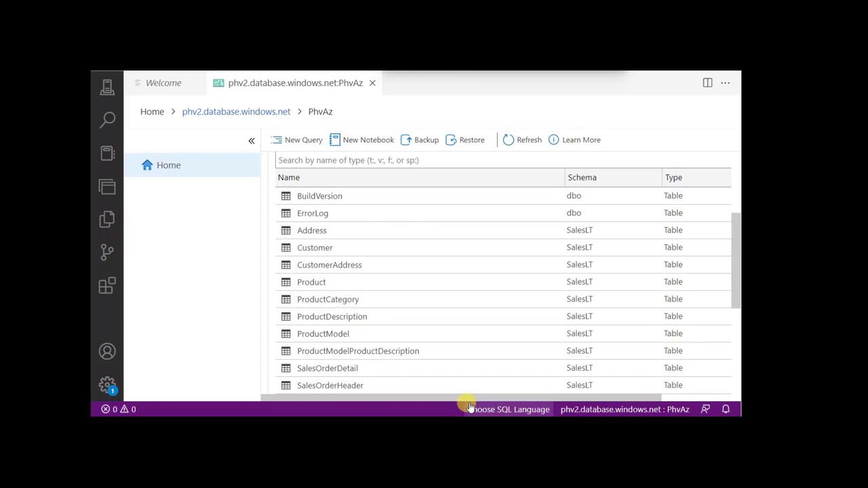Viewport: 868px width, 488px height.
Task: Click the SalesOrderHeader table icon
Action: pos(286,385)
